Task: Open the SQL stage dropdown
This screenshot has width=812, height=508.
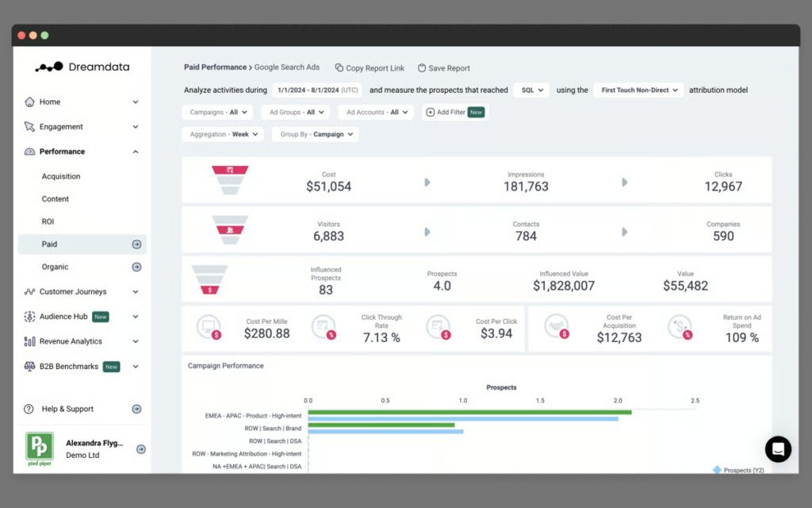Action: [531, 90]
